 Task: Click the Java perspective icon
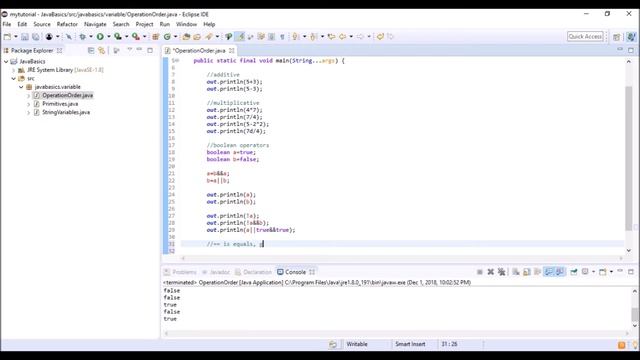coord(631,37)
